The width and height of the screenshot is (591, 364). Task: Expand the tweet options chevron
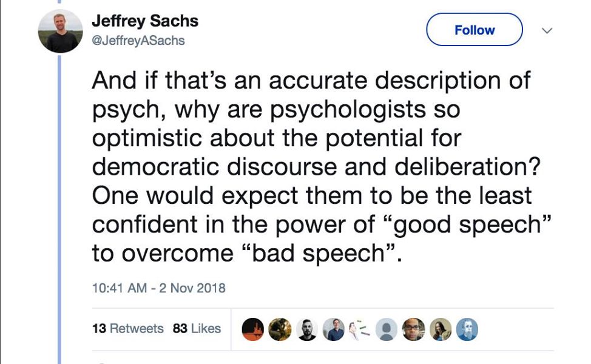pyautogui.click(x=547, y=30)
